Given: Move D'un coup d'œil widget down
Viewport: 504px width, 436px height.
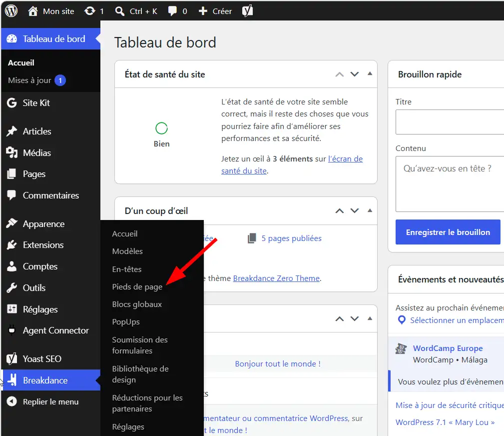Looking at the screenshot, I should (355, 211).
